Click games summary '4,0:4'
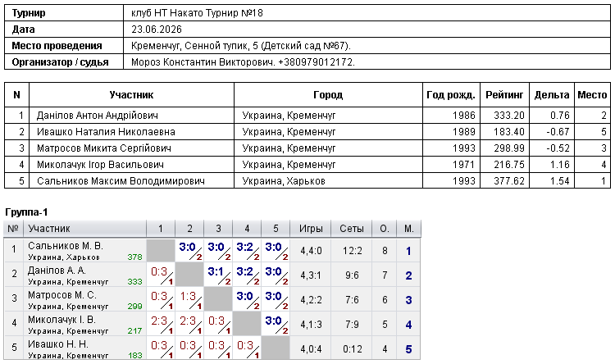615x364 pixels. tap(311, 349)
